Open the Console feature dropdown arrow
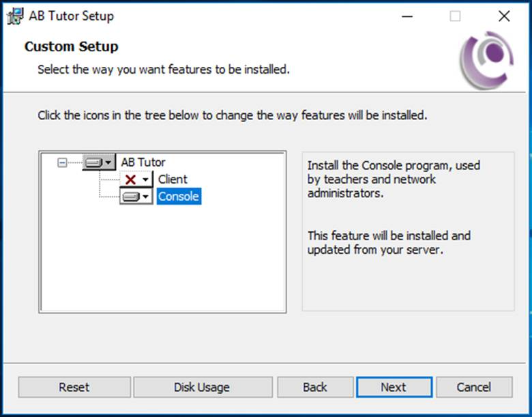 click(x=145, y=197)
